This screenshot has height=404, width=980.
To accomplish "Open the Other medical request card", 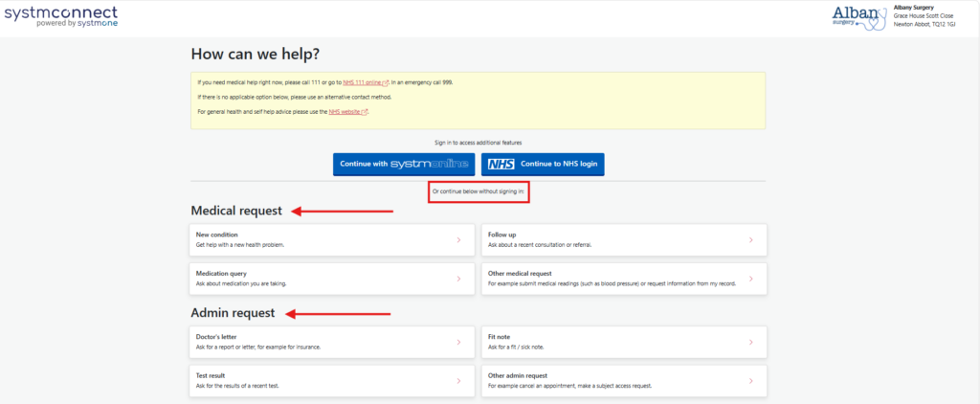I will pos(624,279).
